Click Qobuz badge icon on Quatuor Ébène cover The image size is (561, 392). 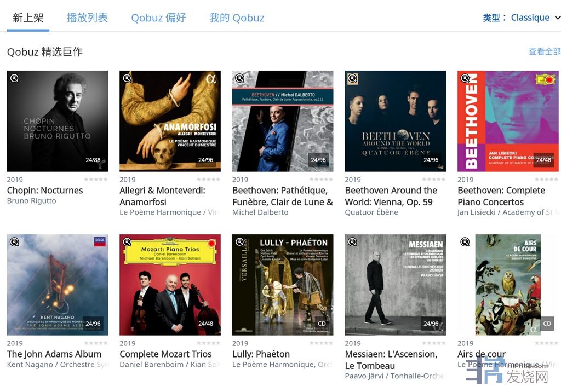point(352,78)
